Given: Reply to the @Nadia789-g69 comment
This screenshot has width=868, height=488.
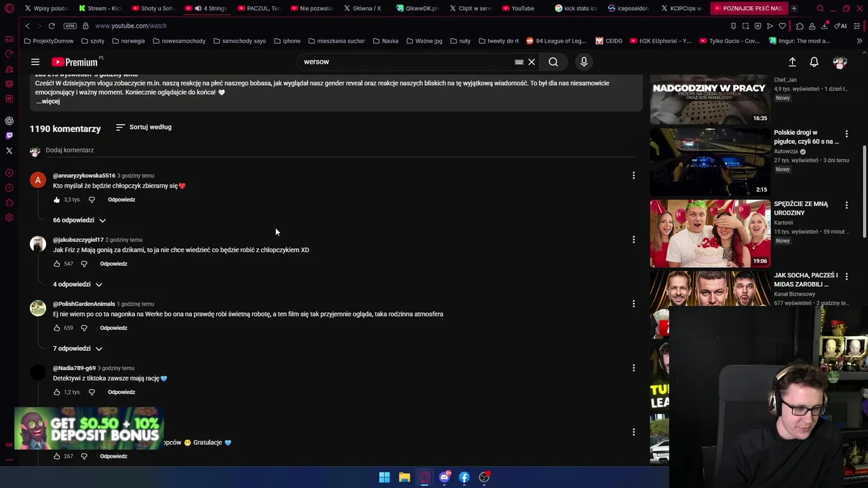Looking at the screenshot, I should coord(121,392).
